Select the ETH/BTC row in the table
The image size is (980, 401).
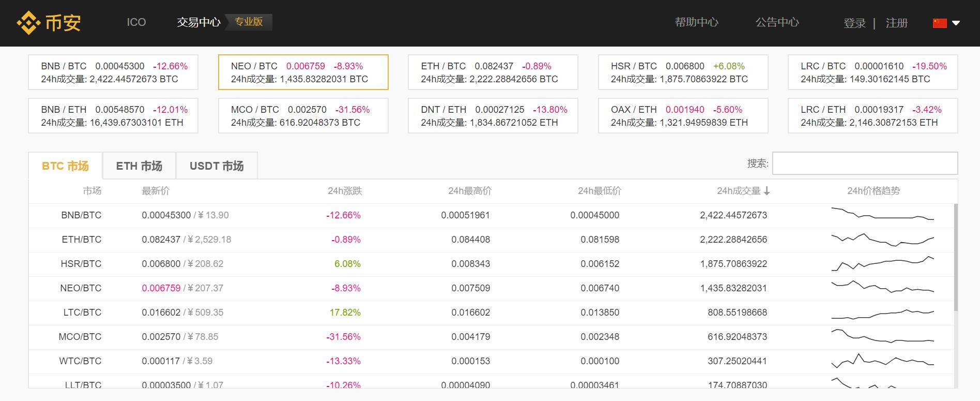pos(491,240)
